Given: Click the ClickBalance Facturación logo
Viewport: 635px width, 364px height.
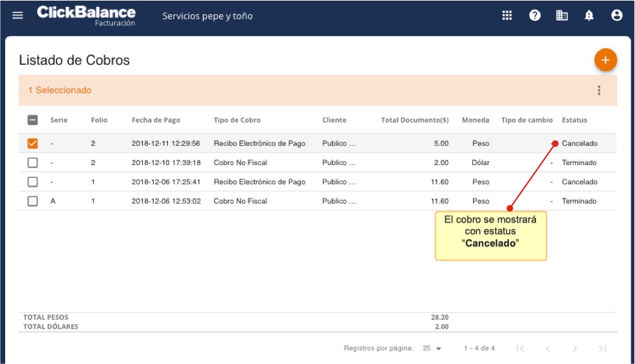Looking at the screenshot, I should click(86, 16).
